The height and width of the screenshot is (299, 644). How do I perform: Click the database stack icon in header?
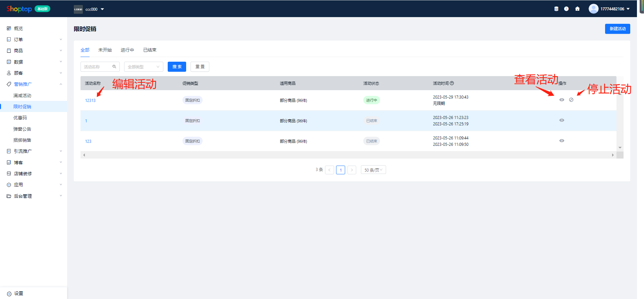[556, 9]
